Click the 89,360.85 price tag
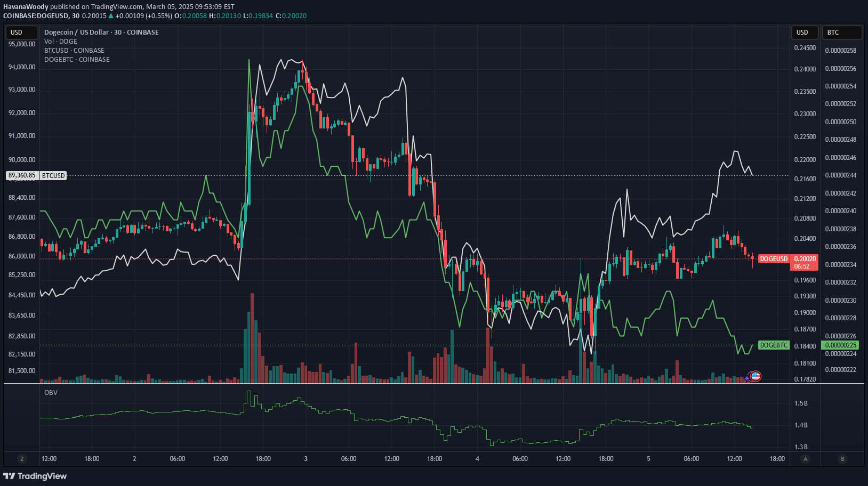868x486 pixels. (22, 175)
